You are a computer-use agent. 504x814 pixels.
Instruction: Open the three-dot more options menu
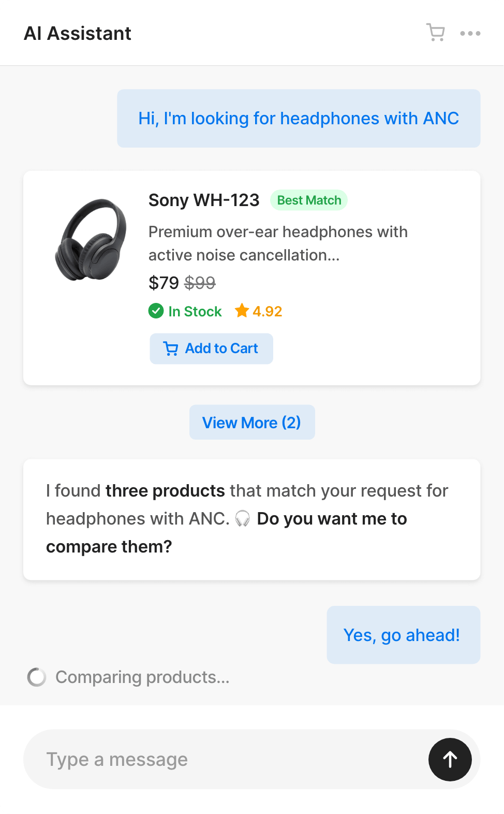[x=470, y=34]
